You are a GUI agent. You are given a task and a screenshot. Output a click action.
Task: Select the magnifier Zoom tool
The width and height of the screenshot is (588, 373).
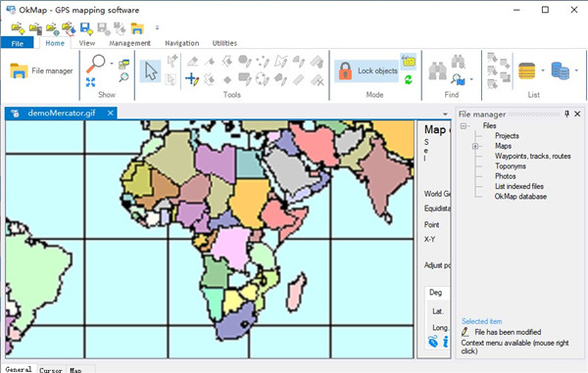click(96, 64)
